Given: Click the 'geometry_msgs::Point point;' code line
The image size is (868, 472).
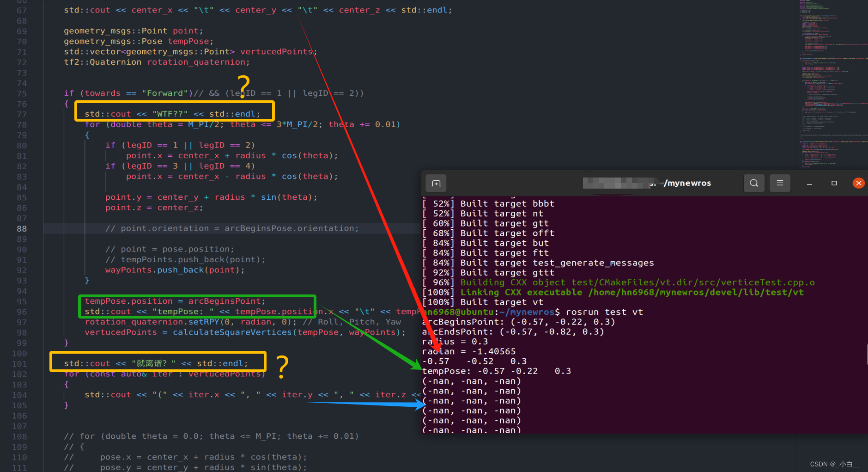Looking at the screenshot, I should pos(134,31).
